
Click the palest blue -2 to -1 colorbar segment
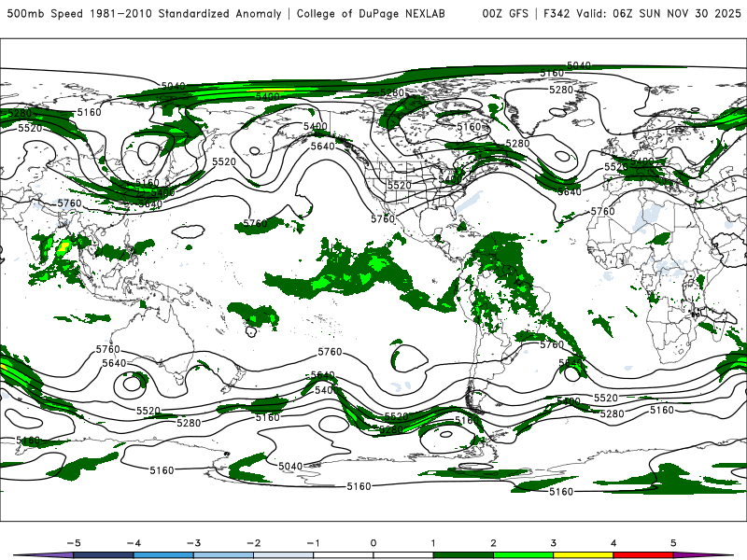tap(284, 555)
